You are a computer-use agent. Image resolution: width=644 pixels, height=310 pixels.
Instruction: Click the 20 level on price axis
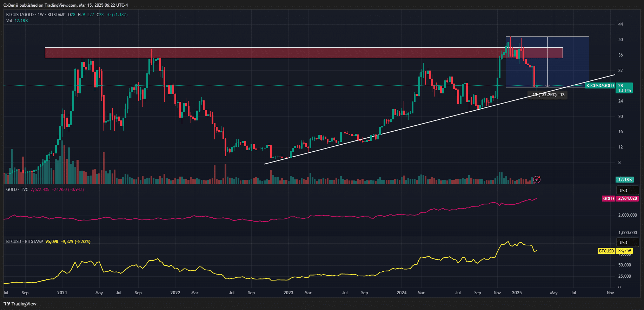click(x=620, y=117)
